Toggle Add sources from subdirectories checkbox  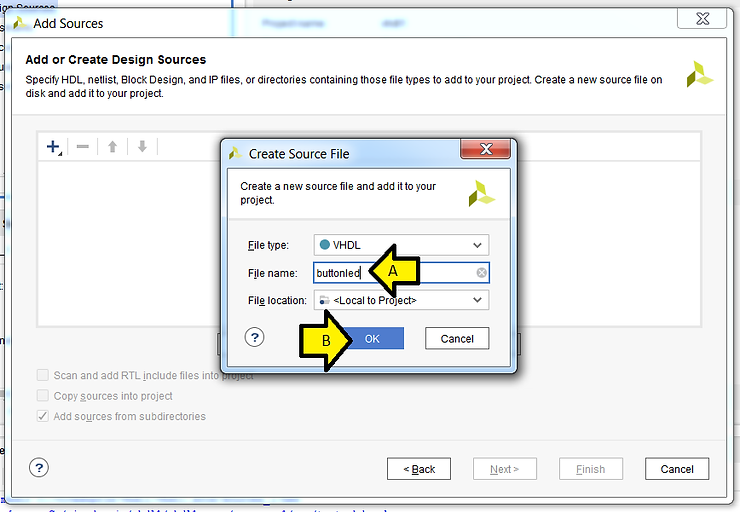[x=42, y=416]
